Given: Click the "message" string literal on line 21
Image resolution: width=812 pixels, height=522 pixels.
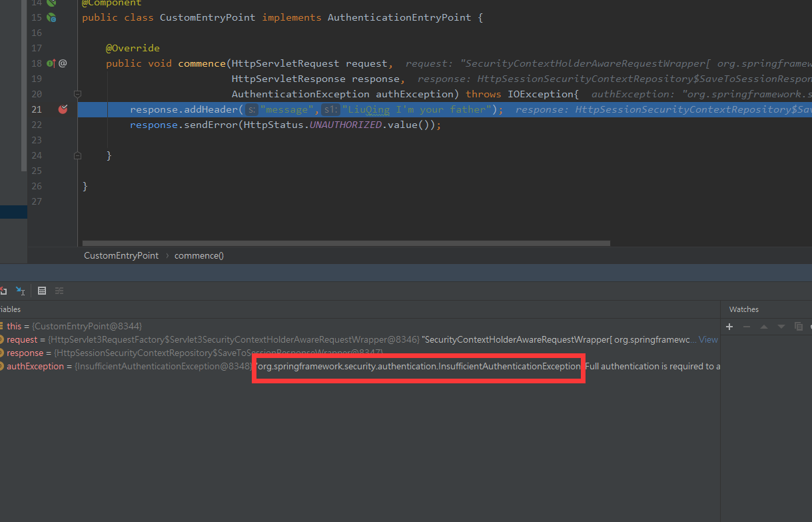Looking at the screenshot, I should [x=286, y=109].
